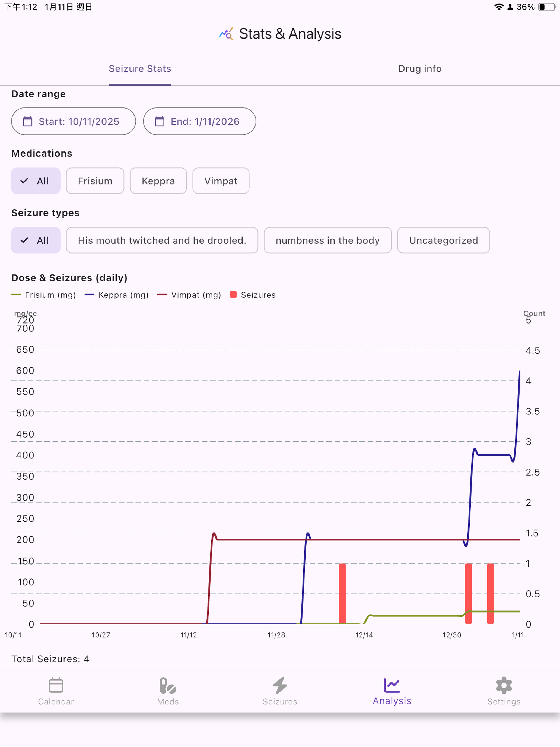
Task: Tap the Total Seizures: 4 text
Action: pyautogui.click(x=50, y=659)
